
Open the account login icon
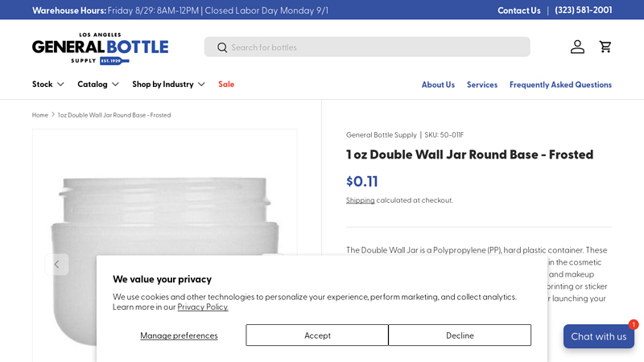click(x=577, y=47)
